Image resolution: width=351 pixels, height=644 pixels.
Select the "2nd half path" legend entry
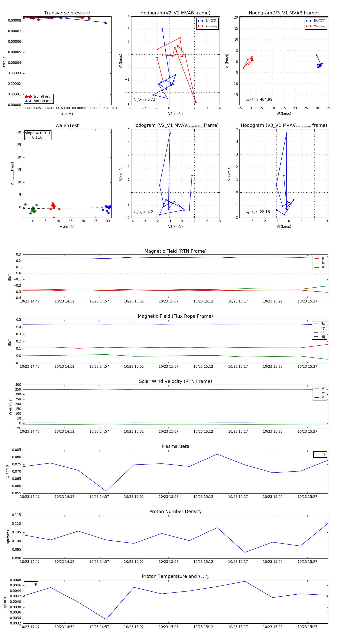(39, 101)
